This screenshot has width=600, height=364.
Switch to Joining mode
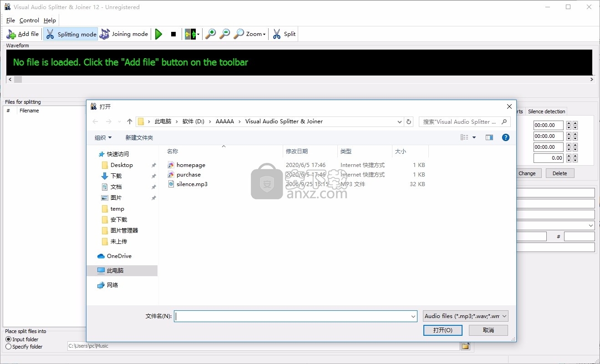(124, 34)
